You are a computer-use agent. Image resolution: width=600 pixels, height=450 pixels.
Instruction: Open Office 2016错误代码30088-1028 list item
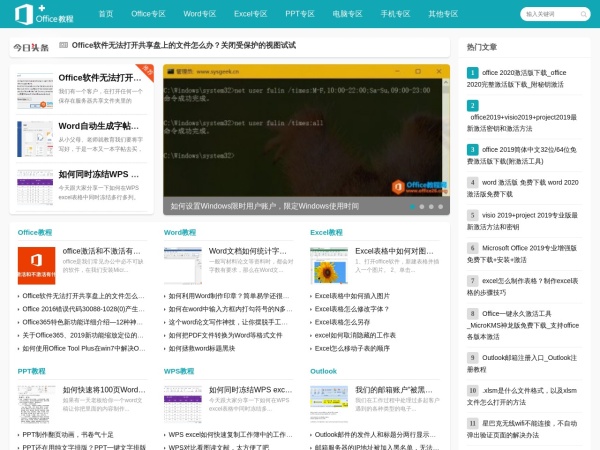83,309
